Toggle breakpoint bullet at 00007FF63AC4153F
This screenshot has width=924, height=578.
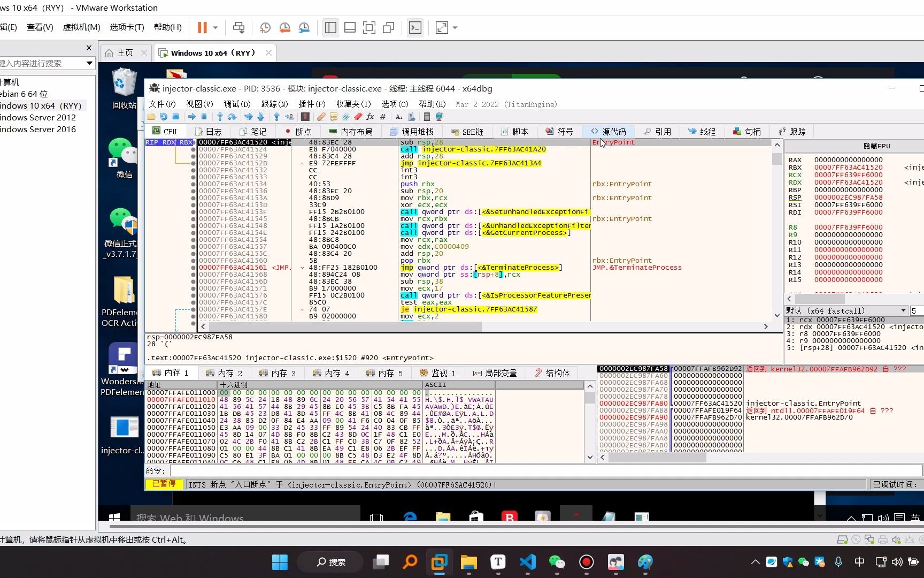point(194,212)
